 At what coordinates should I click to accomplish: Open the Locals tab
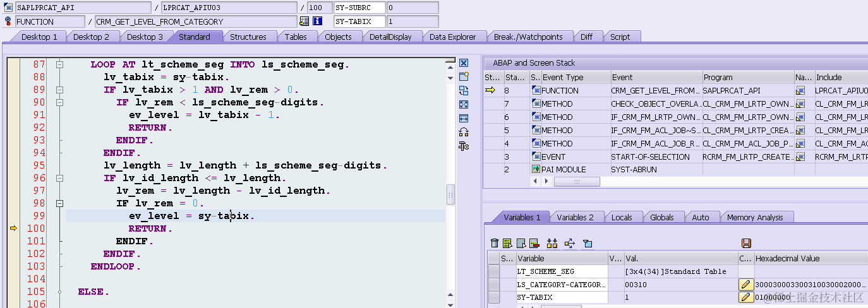pyautogui.click(x=622, y=217)
